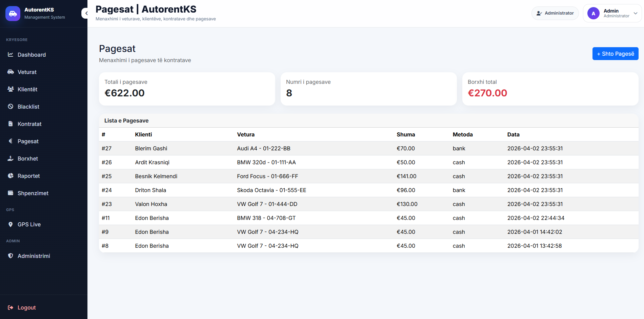Select the Blacklist menu entry
The height and width of the screenshot is (319, 644).
(x=44, y=107)
